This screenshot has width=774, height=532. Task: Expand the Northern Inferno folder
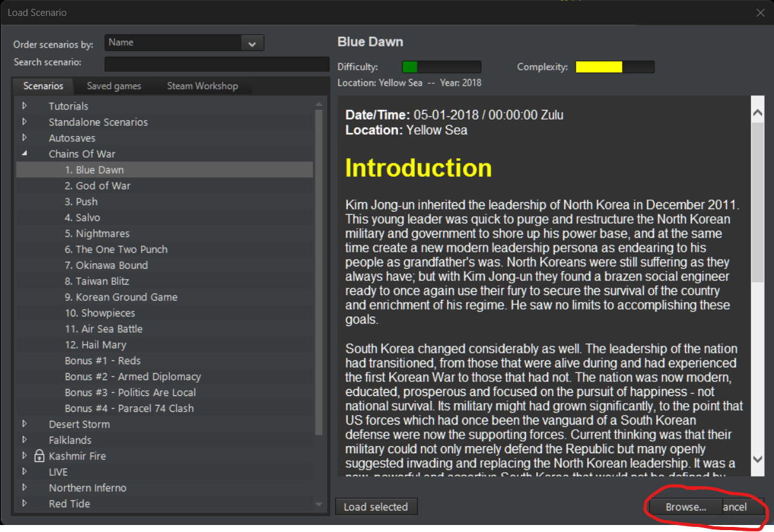25,487
